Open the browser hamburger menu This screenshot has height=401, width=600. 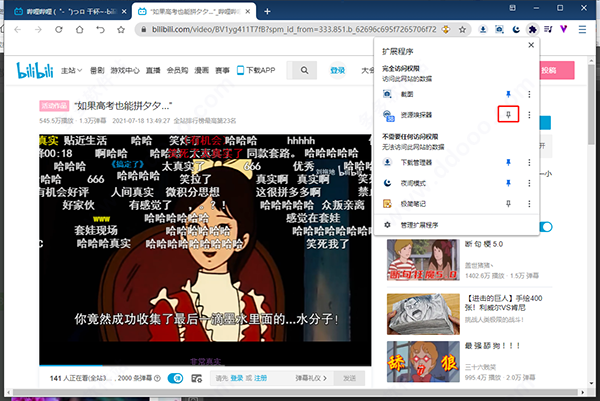pos(582,29)
